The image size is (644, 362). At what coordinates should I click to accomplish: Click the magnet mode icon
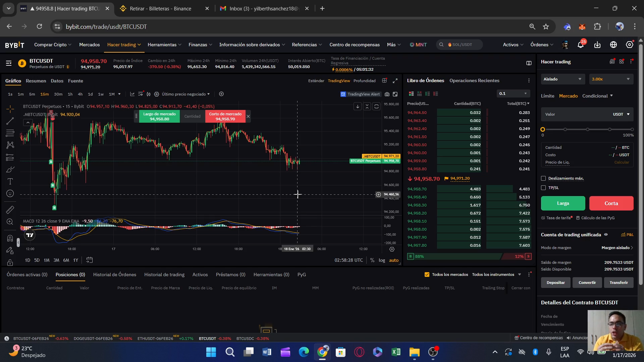coord(10,238)
